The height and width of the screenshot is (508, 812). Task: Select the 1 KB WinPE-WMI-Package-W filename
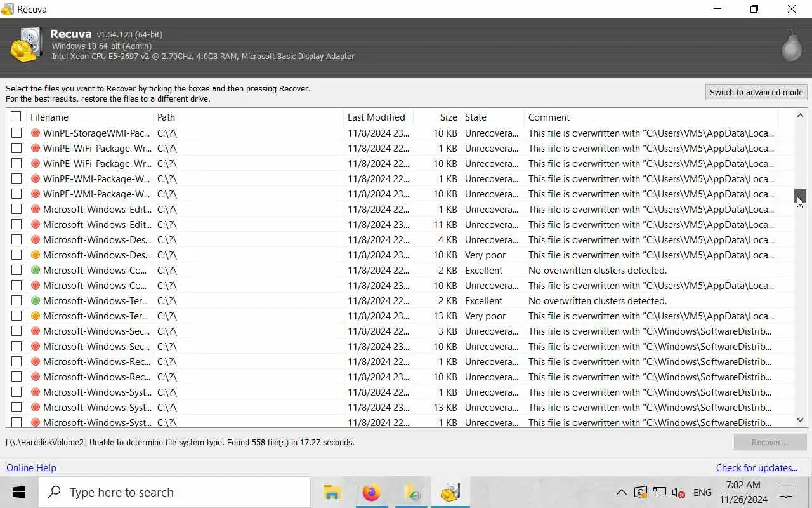[x=96, y=179]
